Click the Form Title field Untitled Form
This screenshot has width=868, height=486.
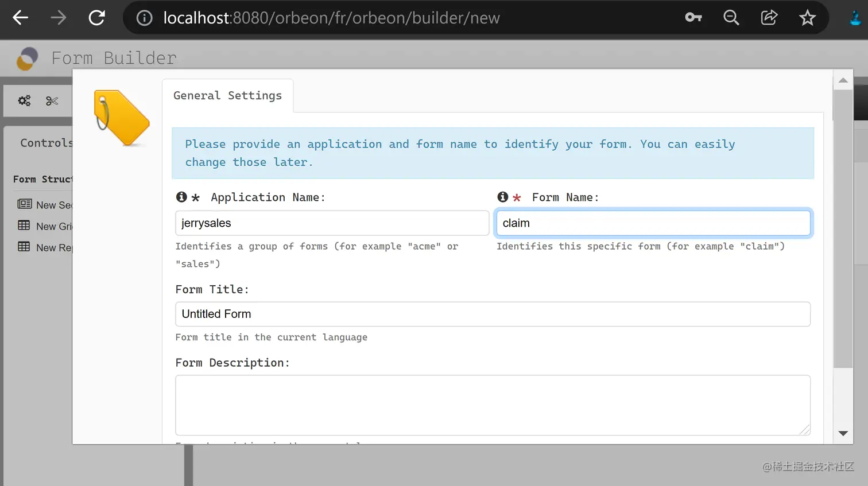point(493,314)
